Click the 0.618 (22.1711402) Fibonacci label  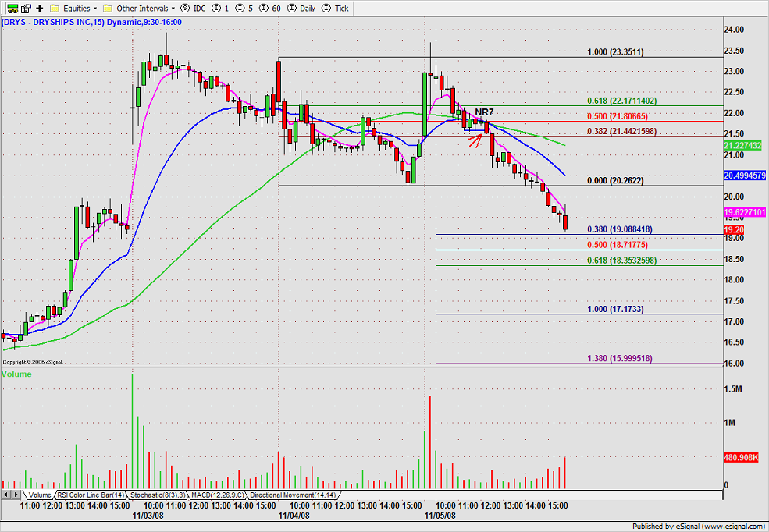[x=622, y=101]
